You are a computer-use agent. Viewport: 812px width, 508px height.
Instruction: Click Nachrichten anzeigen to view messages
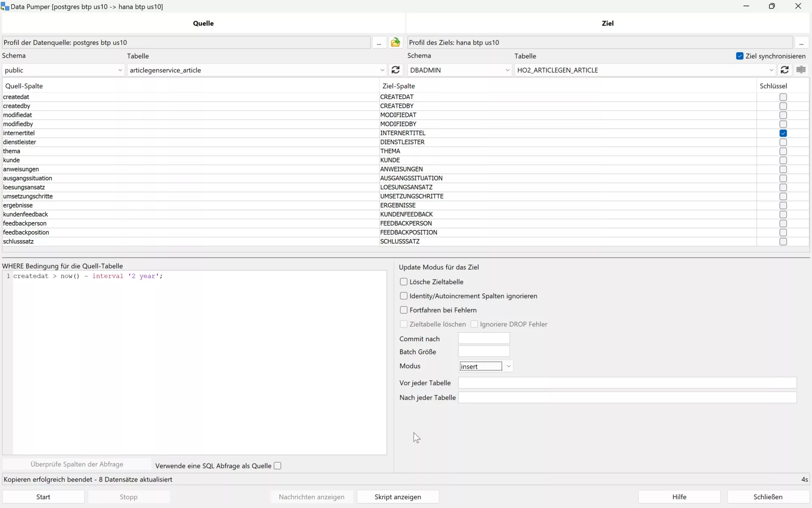point(312,497)
